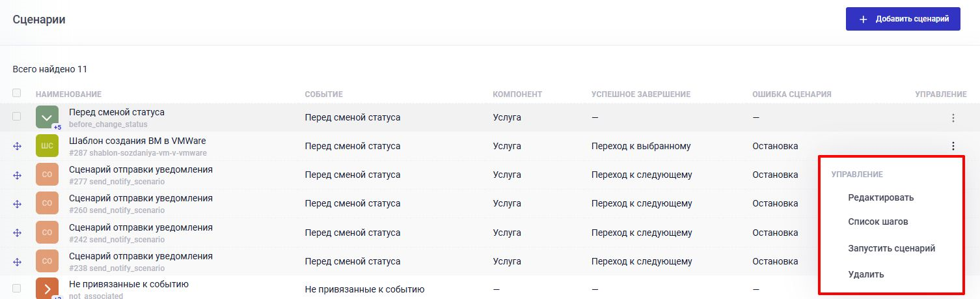Click the drag handle for scenario #287
980x299 pixels.
(x=18, y=147)
